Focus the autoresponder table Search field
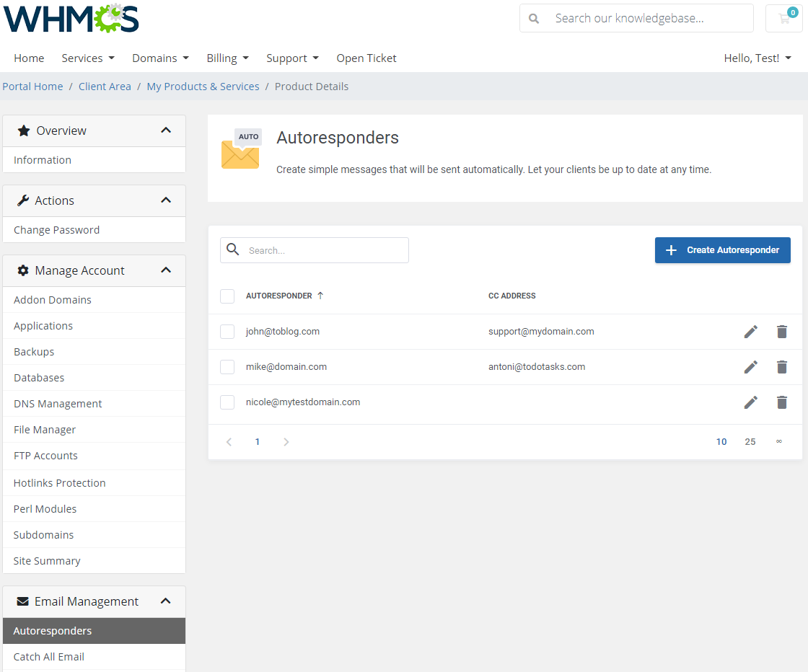The height and width of the screenshot is (672, 808). click(x=315, y=250)
